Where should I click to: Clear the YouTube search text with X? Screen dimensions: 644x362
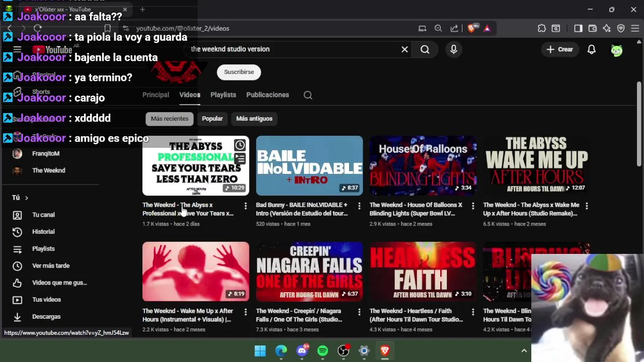pos(405,49)
